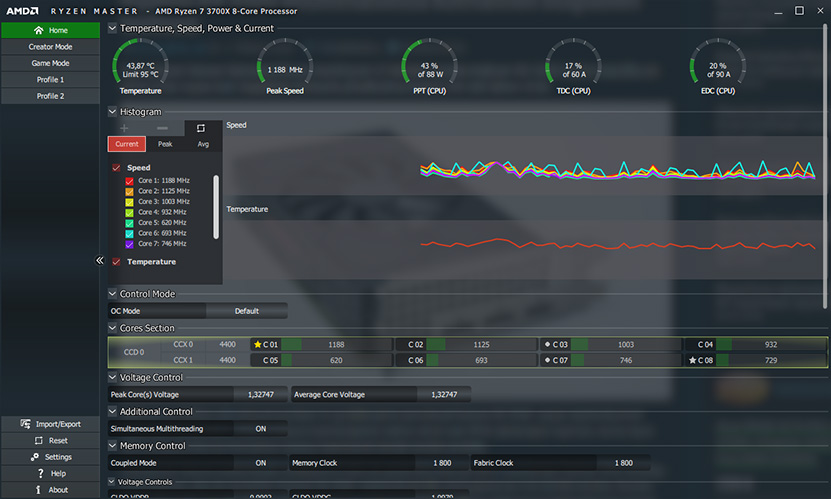Click the core list scrollbar in the histogram legend

coord(216,207)
